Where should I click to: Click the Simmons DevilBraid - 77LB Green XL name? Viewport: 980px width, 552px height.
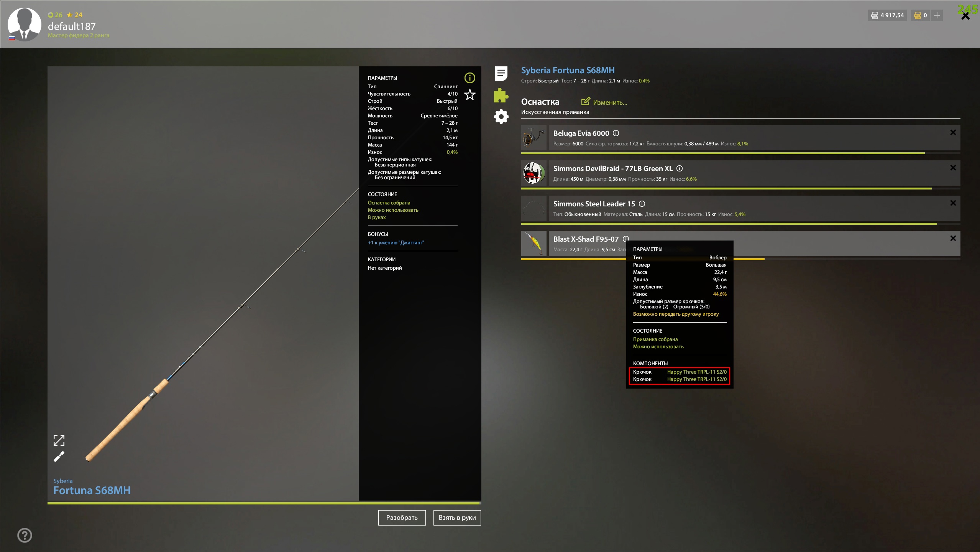click(613, 168)
